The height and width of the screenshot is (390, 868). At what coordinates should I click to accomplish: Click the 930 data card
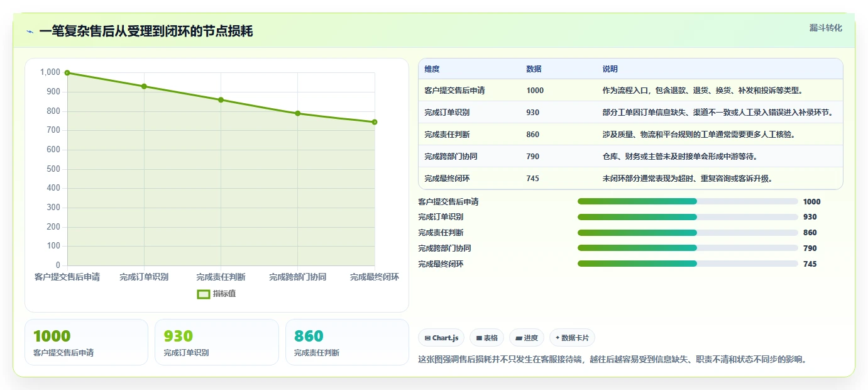click(x=217, y=342)
